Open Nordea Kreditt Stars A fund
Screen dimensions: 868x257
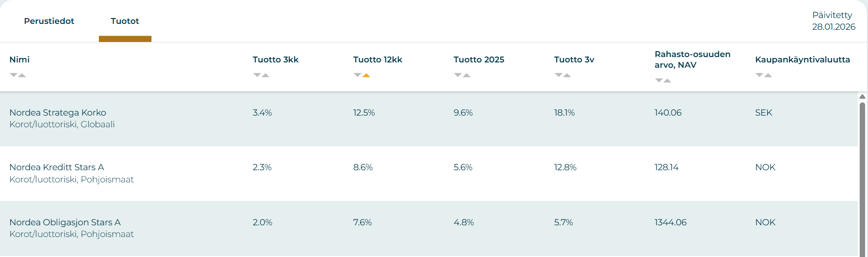click(57, 167)
